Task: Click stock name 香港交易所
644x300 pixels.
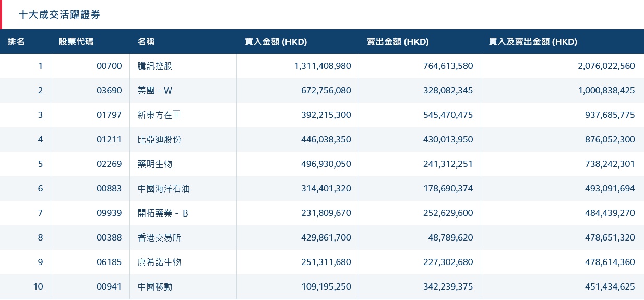Action: click(159, 237)
